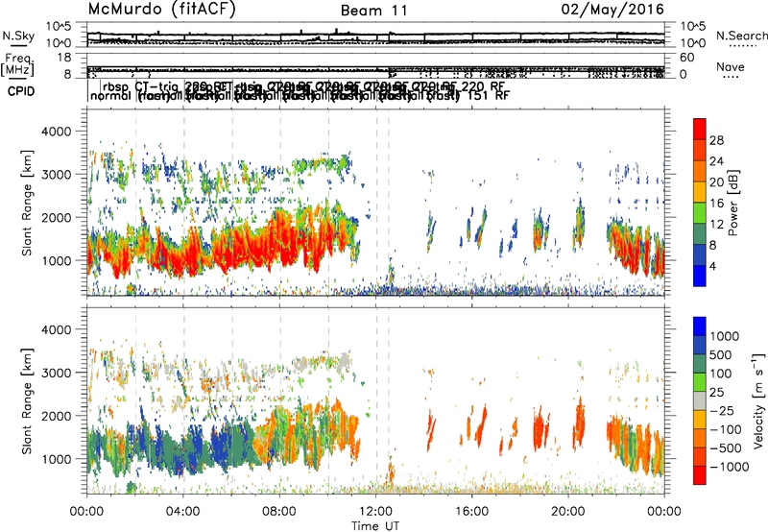768x532 pixels.
Task: Click the '12:00' time tick label
Action: (375, 512)
